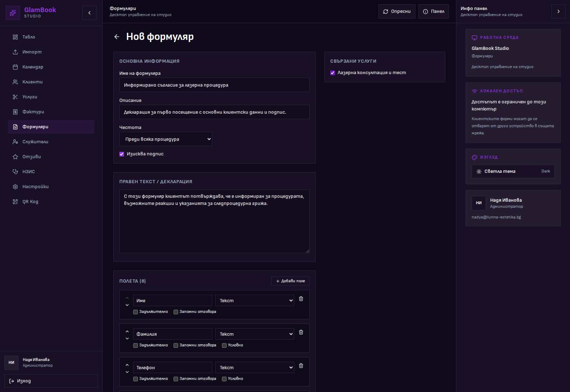Open the Честота dropdown
The height and width of the screenshot is (392, 570).
[x=165, y=139]
